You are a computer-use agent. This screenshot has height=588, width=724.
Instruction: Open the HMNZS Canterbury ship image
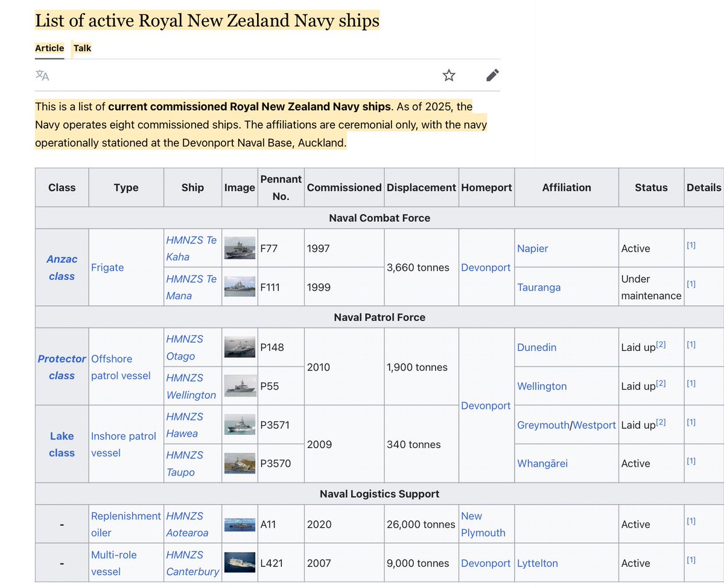coord(240,562)
